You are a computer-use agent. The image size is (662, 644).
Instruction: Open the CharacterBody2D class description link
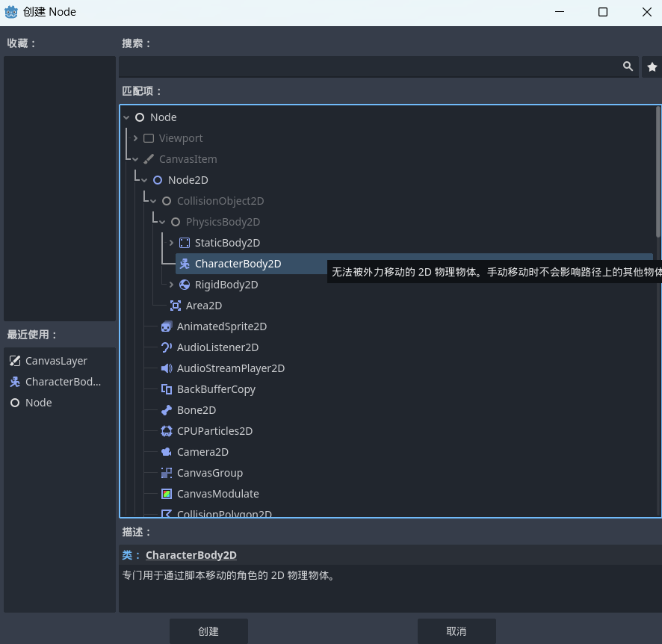pos(191,555)
